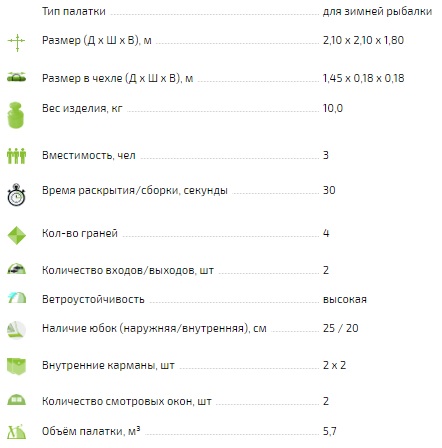
Task: Click the entrances/exits tent icon
Action: 16,269
